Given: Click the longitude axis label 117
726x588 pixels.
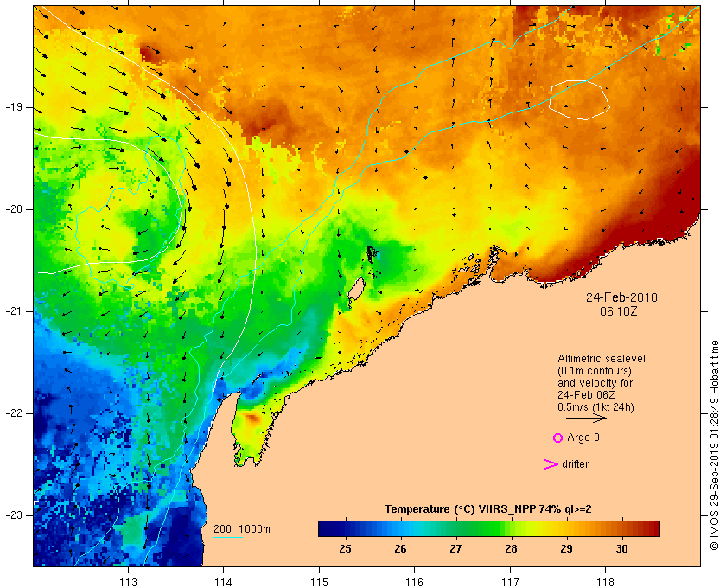Looking at the screenshot, I should (510, 582).
